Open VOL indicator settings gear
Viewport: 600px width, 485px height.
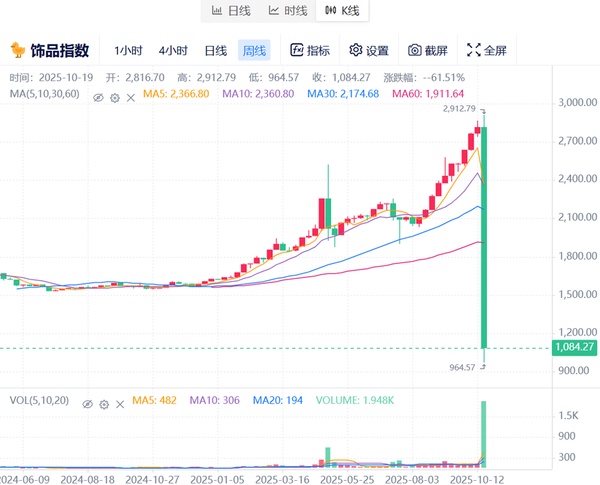[x=103, y=403]
